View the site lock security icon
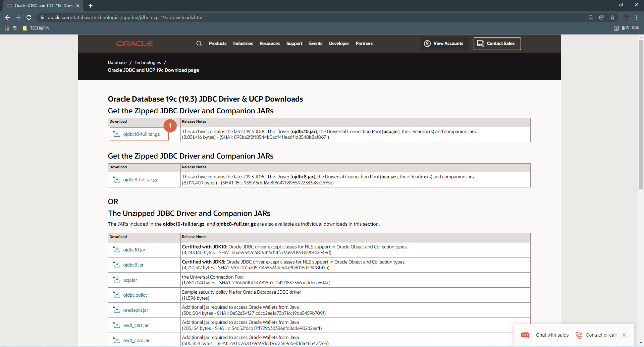This screenshot has height=347, width=644. point(42,17)
